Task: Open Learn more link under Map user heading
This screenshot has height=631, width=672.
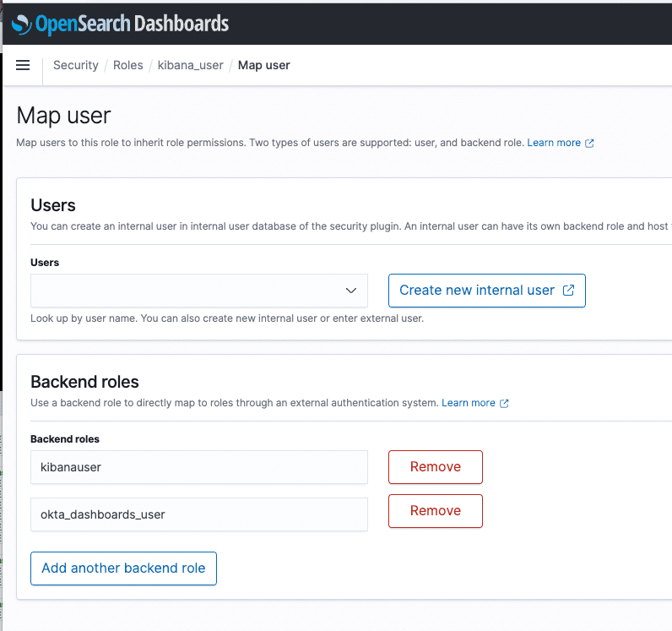Action: (561, 143)
